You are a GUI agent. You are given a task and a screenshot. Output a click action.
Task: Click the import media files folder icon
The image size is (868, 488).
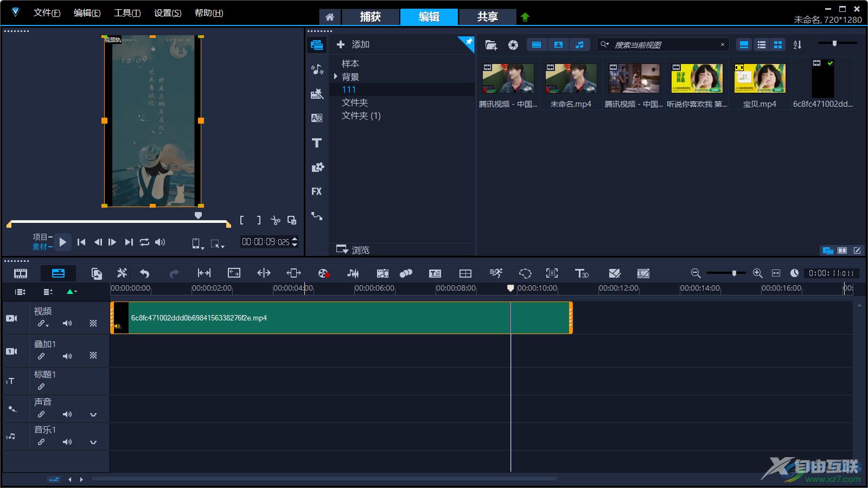pos(491,45)
